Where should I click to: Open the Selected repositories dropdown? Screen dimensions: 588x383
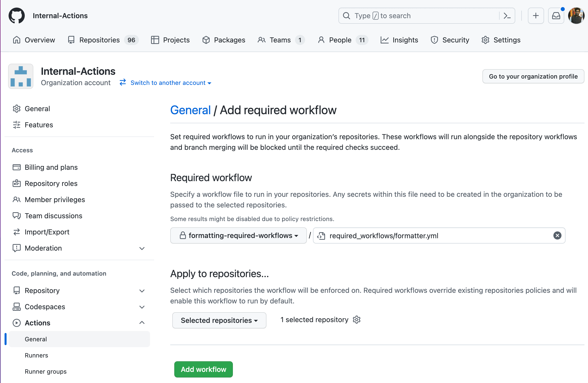click(219, 320)
